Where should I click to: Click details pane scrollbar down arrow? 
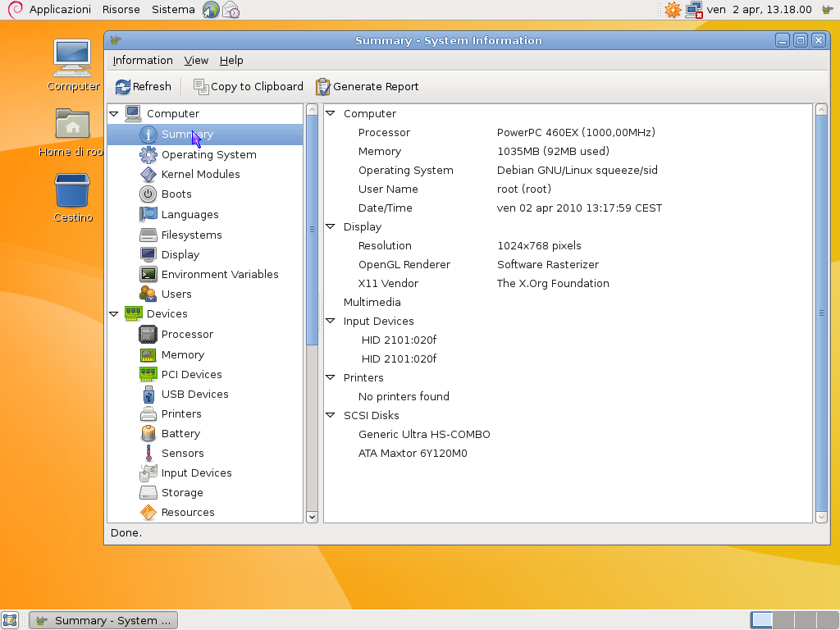(x=821, y=517)
